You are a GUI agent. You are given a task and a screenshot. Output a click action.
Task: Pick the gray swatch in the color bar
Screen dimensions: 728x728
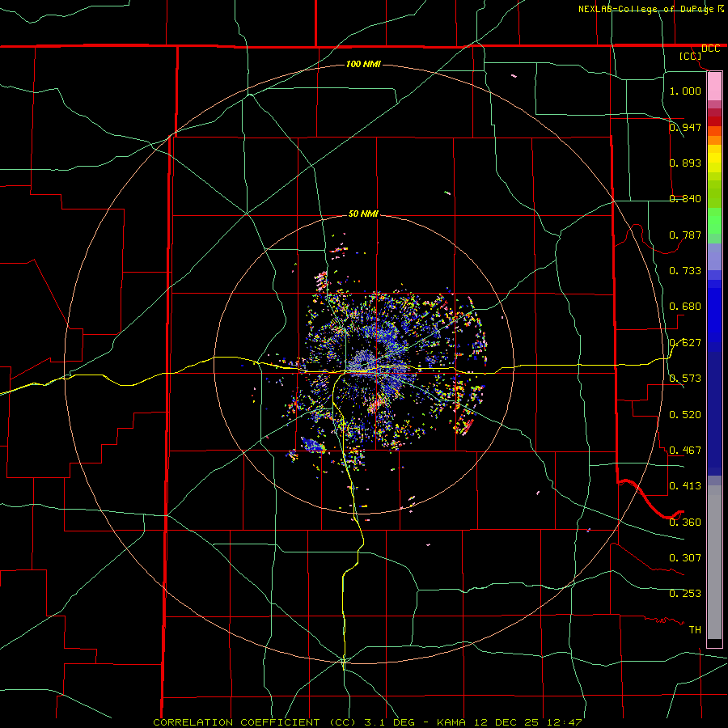coord(714,562)
